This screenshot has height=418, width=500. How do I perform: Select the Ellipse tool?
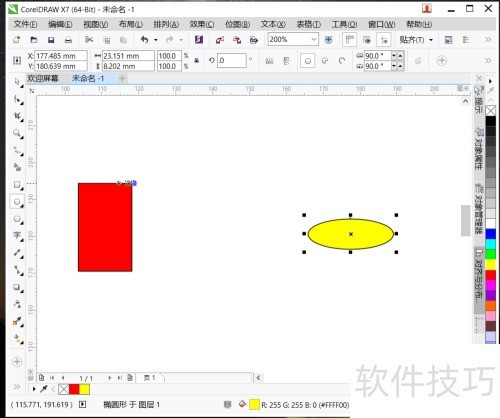17,202
